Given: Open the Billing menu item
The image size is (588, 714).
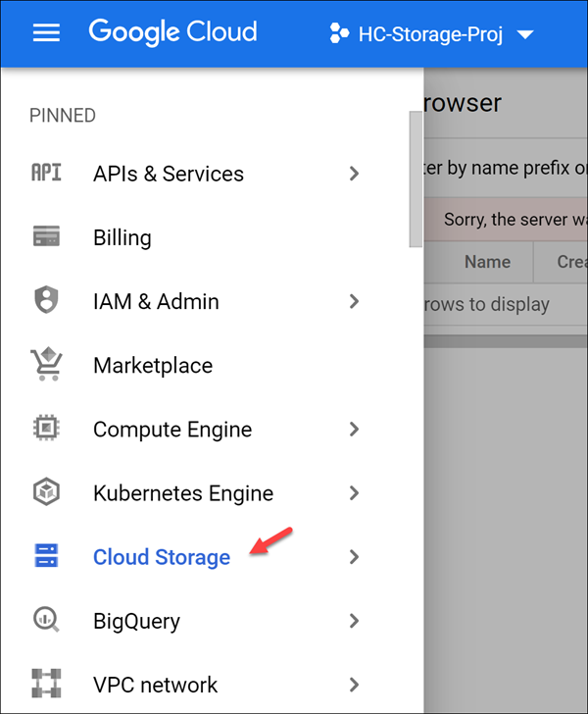Looking at the screenshot, I should 122,237.
